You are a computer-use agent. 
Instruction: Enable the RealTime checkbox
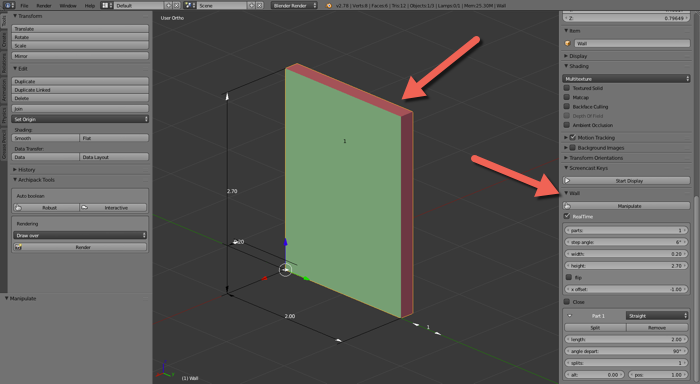tap(567, 216)
